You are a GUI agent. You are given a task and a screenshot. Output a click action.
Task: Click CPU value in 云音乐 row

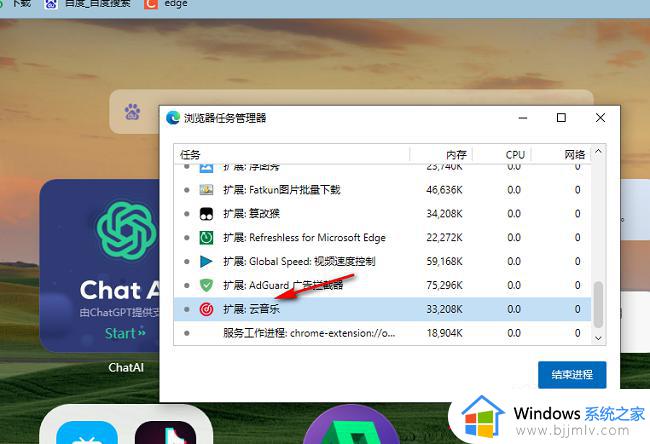coord(514,309)
